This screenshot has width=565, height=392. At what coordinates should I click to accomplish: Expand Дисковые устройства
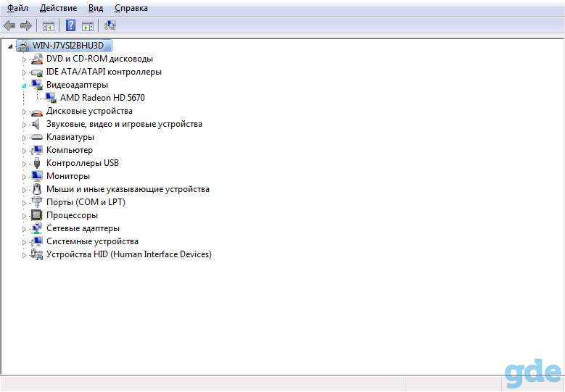point(24,112)
